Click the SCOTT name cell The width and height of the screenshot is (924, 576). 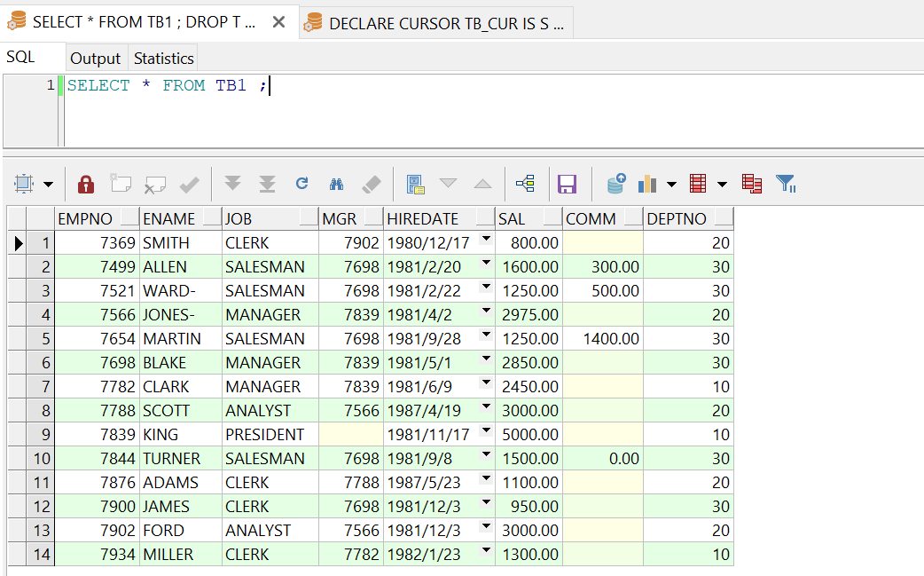click(x=180, y=411)
